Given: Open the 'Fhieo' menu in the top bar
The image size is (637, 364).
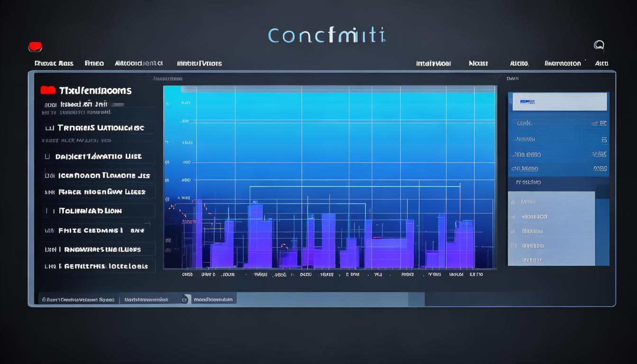Looking at the screenshot, I should [x=94, y=64].
